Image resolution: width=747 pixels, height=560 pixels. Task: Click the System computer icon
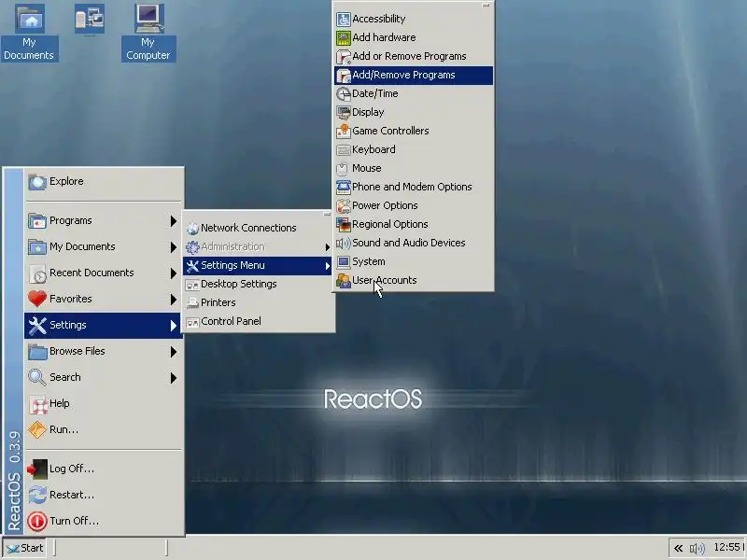343,262
